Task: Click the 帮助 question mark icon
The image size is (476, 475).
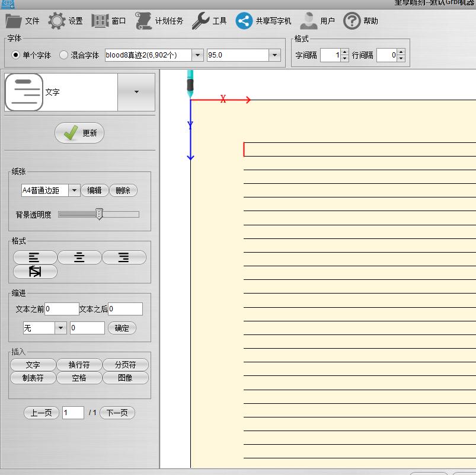Action: pos(352,21)
